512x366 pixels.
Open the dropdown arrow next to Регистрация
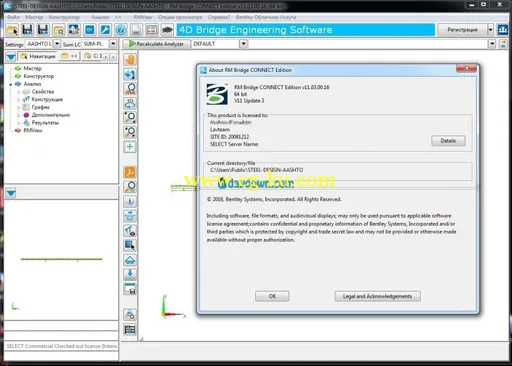tap(490, 30)
